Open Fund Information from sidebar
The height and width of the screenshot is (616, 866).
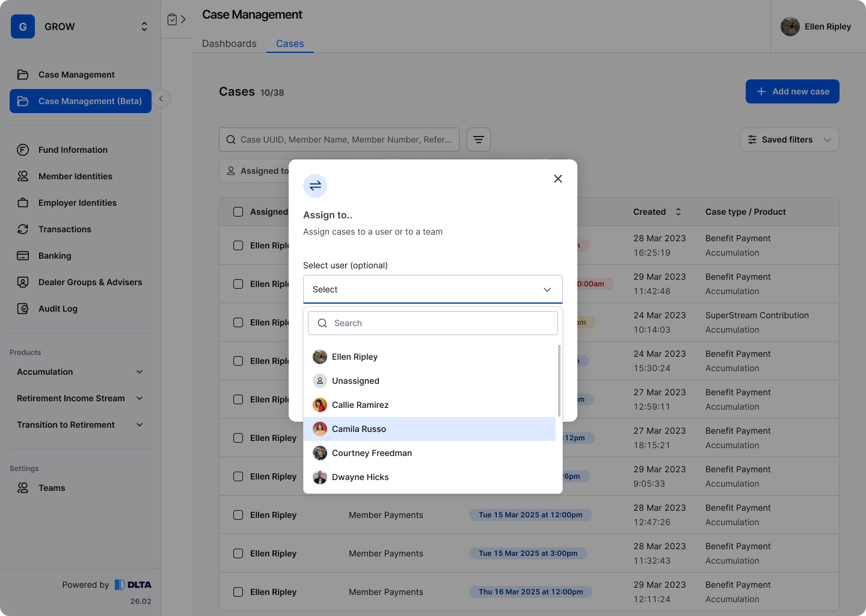73,150
